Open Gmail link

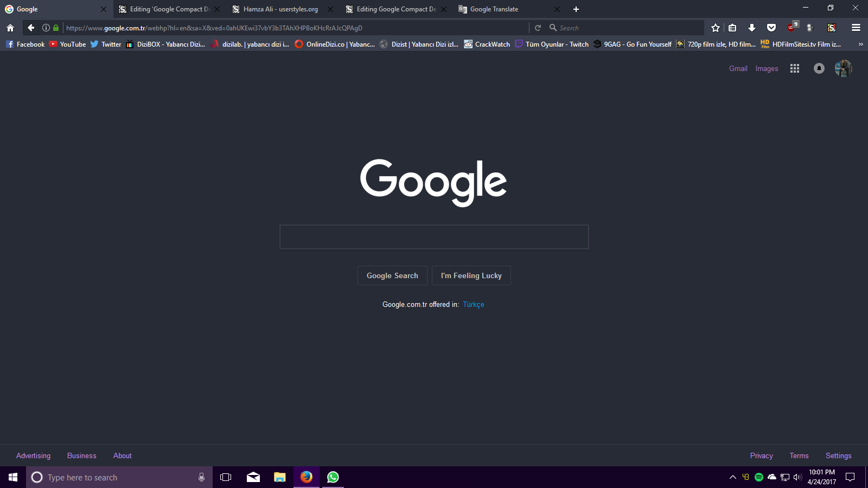[738, 68]
